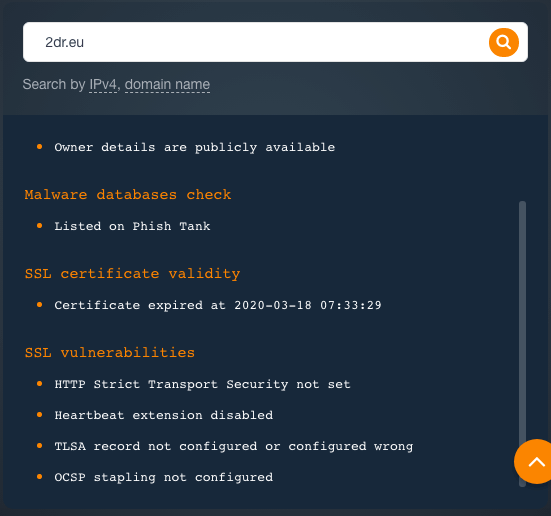The height and width of the screenshot is (516, 551).
Task: Select the Malware databases check heading
Action: [x=128, y=194]
